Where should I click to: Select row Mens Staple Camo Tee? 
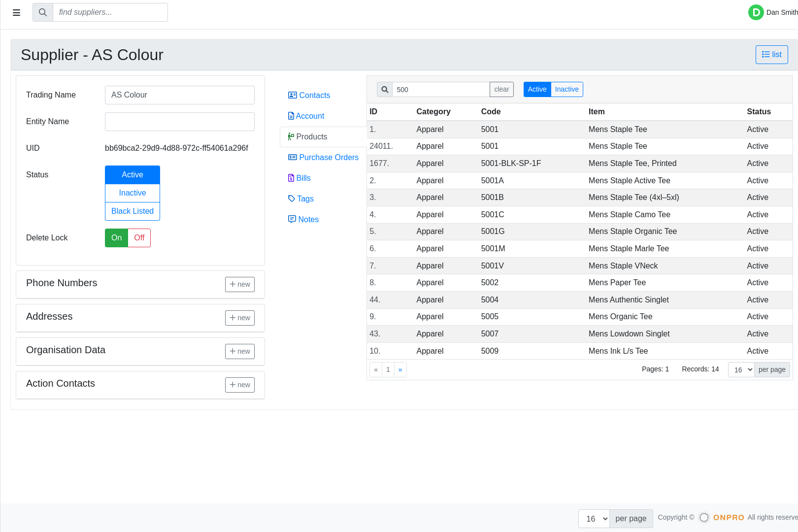pos(580,215)
